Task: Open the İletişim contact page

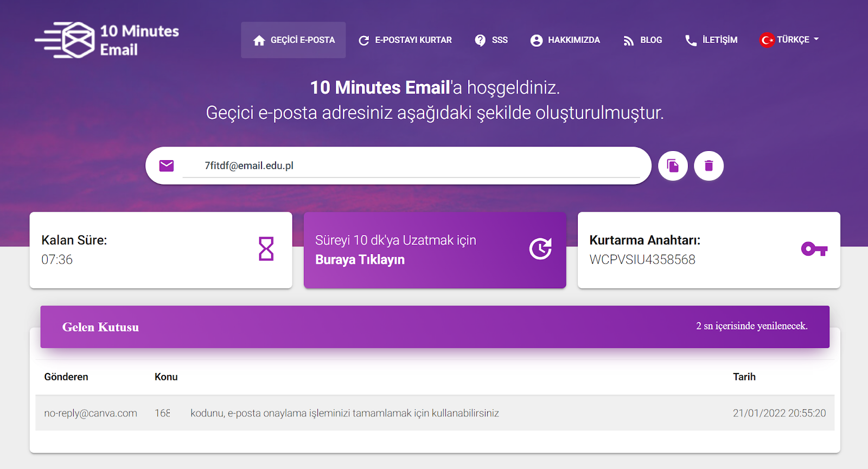Action: pyautogui.click(x=711, y=40)
